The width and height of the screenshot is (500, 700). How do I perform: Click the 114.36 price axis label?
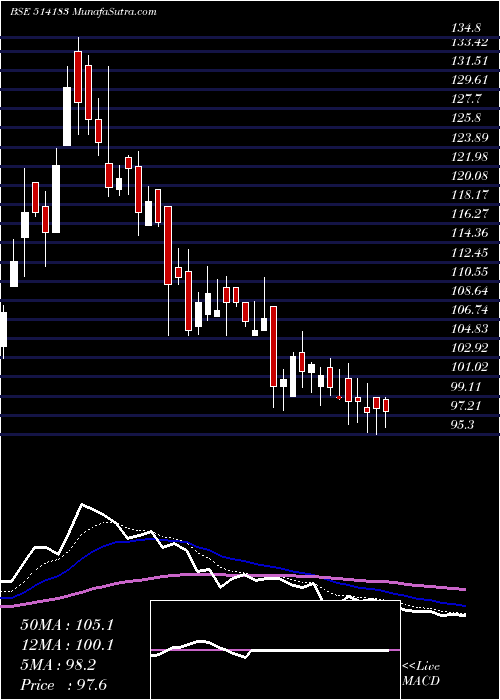click(x=471, y=233)
